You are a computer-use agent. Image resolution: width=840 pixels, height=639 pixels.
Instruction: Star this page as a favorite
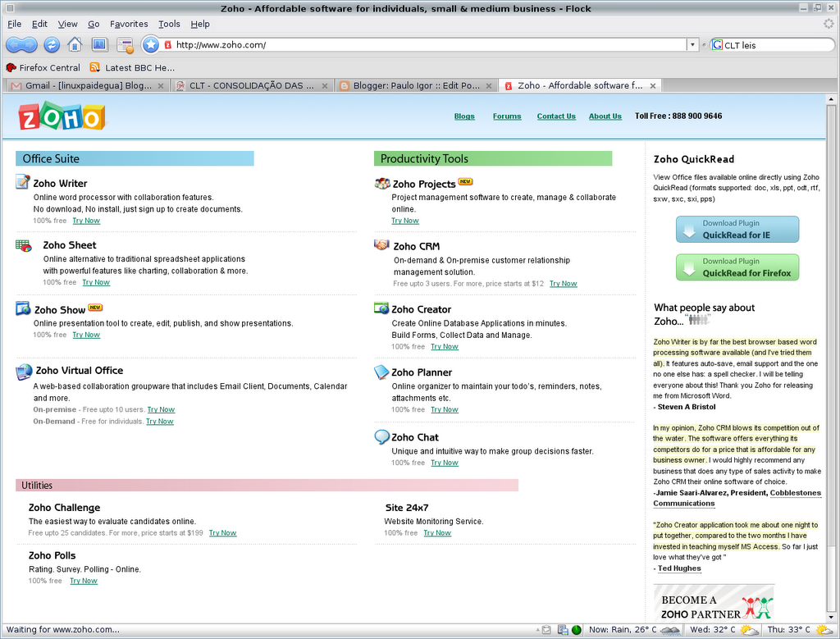click(151, 45)
